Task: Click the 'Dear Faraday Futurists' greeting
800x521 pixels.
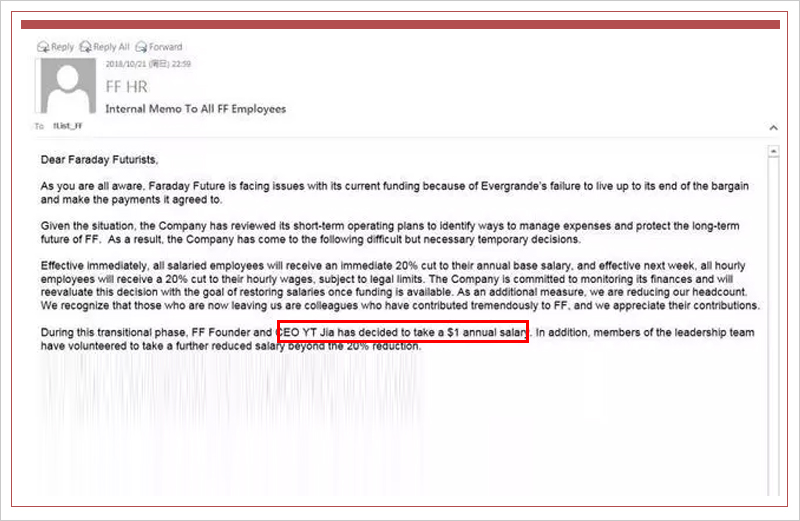Action: 99,159
